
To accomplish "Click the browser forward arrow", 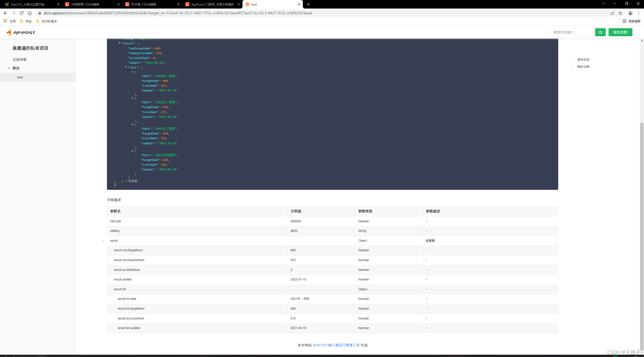I will click(14, 13).
